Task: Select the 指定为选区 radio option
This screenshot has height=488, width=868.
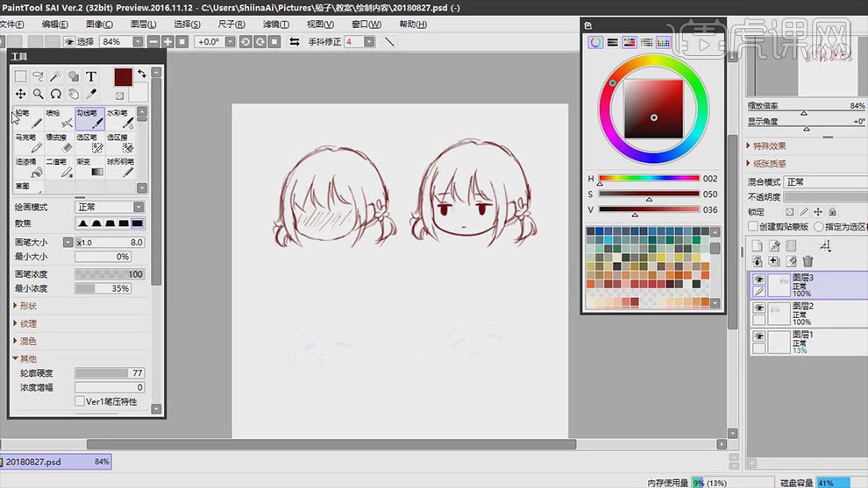Action: pos(819,226)
